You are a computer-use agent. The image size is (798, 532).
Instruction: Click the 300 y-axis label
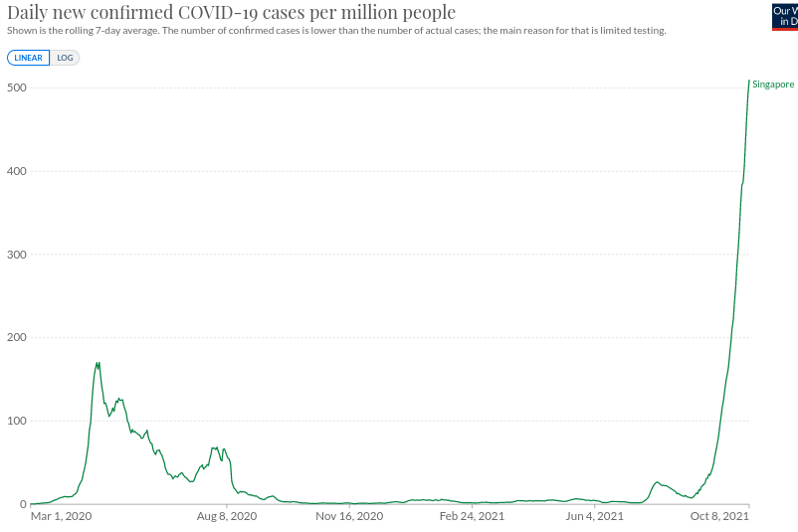tap(15, 255)
